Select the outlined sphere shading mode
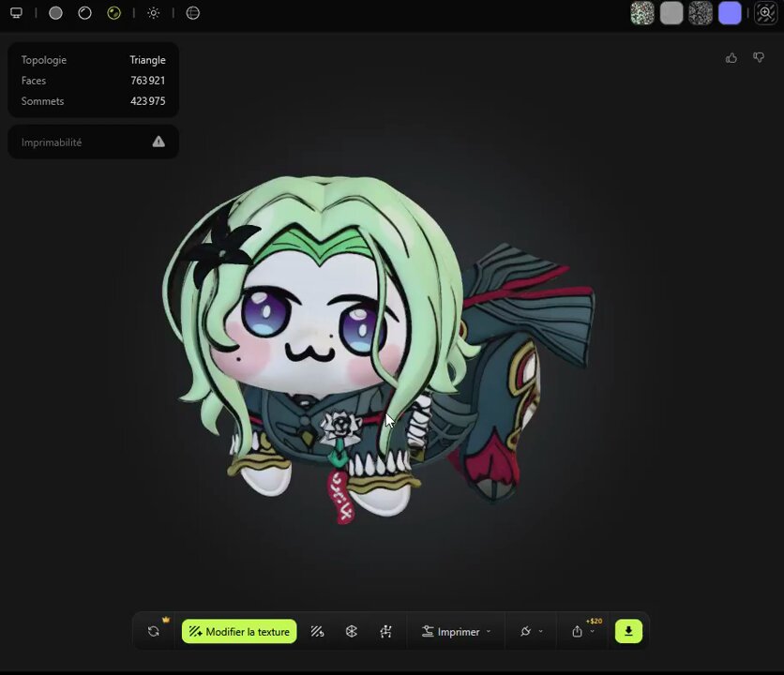This screenshot has width=784, height=675. (85, 13)
